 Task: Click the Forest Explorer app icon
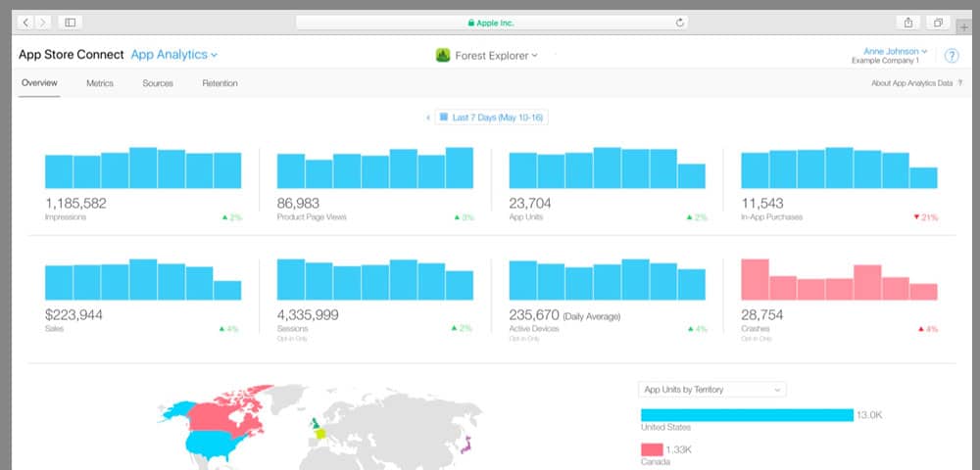pyautogui.click(x=443, y=56)
